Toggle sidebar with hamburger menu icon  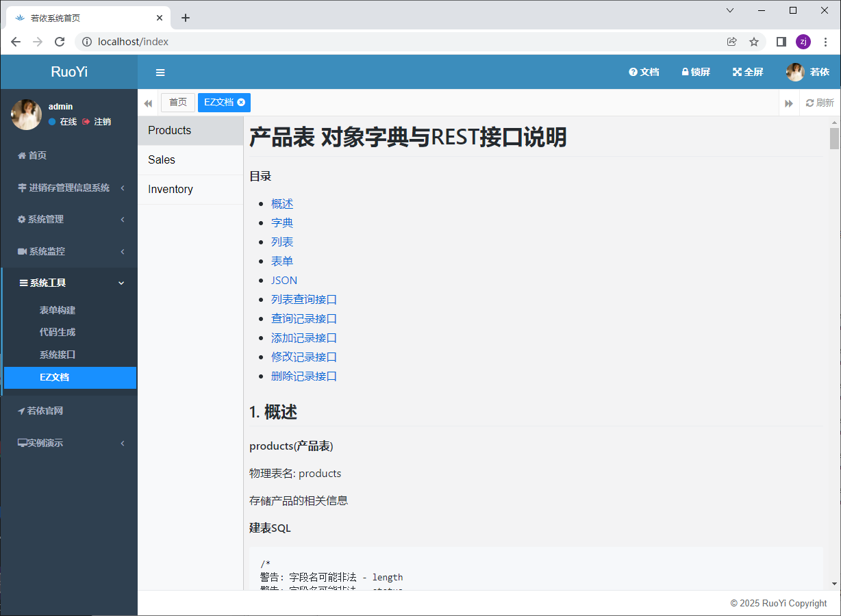160,73
